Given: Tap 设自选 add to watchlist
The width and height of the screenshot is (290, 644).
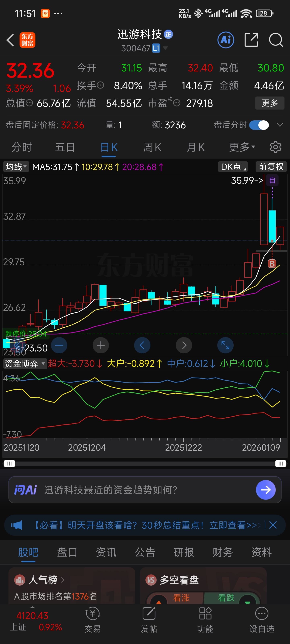Looking at the screenshot, I should coord(262,620).
